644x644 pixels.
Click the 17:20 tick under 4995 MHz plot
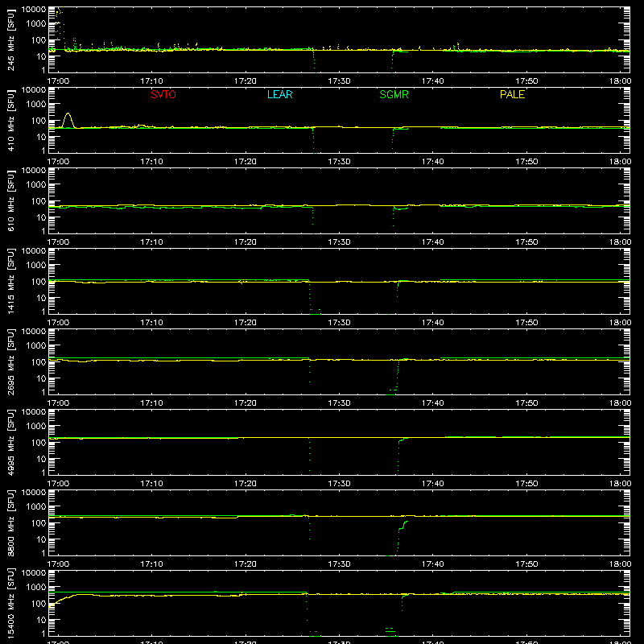(246, 484)
